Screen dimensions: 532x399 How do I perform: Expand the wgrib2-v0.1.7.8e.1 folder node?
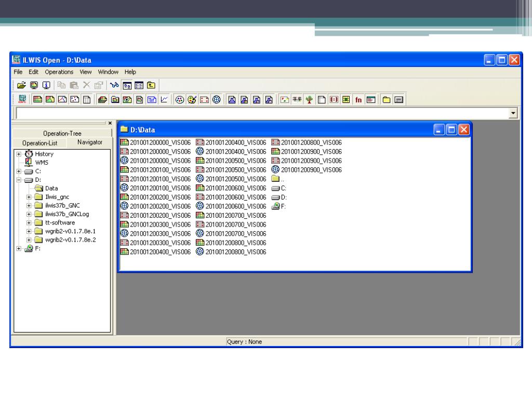(29, 231)
